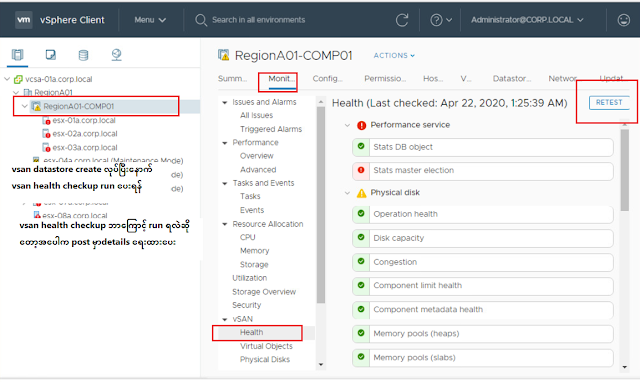The image size is (640, 382).
Task: Click the search magnifier icon
Action: [x=201, y=20]
